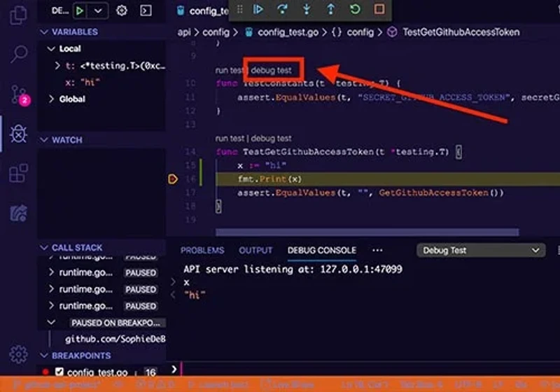Screen dimensions: 560x392
Task: Click config_test.go in the breadcrumb
Action: [x=288, y=32]
